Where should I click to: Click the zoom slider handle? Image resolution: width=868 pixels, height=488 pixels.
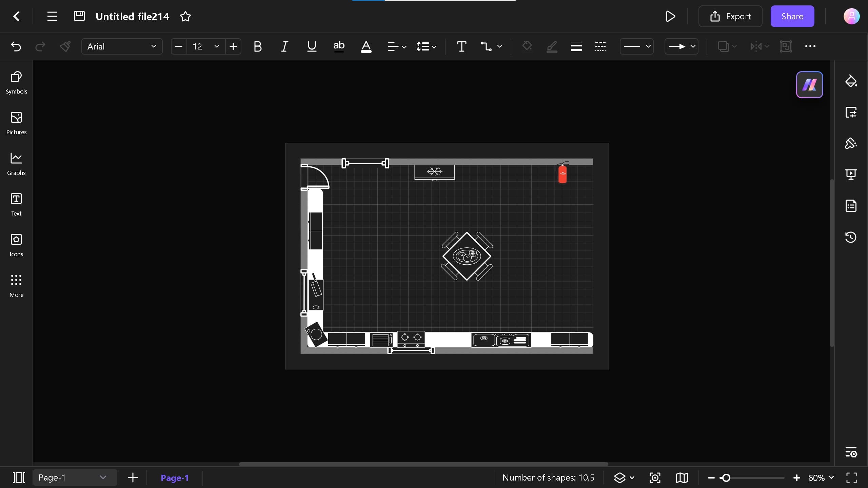point(726,478)
